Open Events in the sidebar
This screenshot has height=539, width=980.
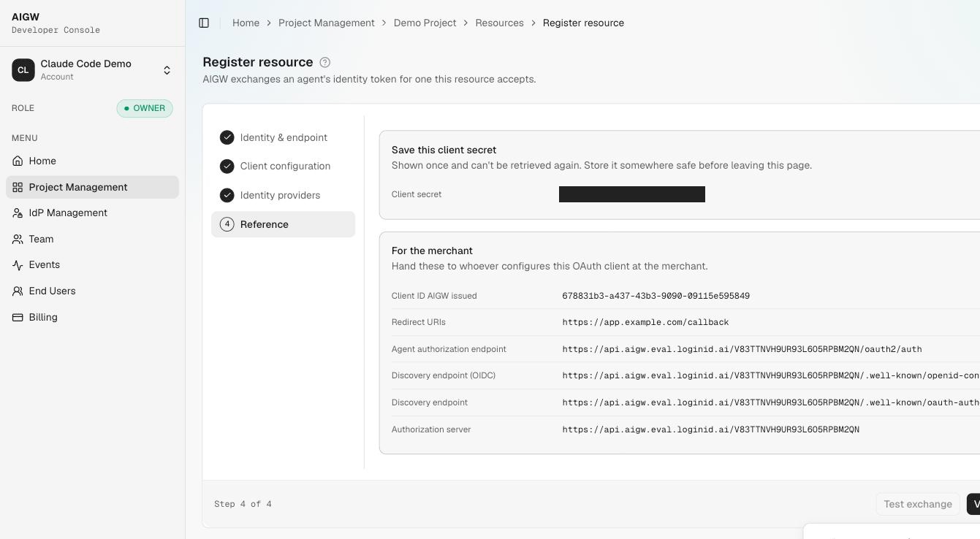pos(92,265)
